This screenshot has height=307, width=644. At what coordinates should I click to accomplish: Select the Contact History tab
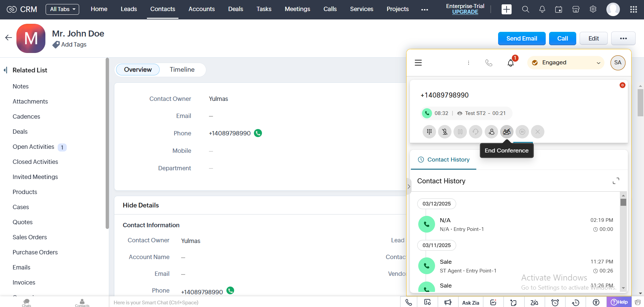click(443, 160)
